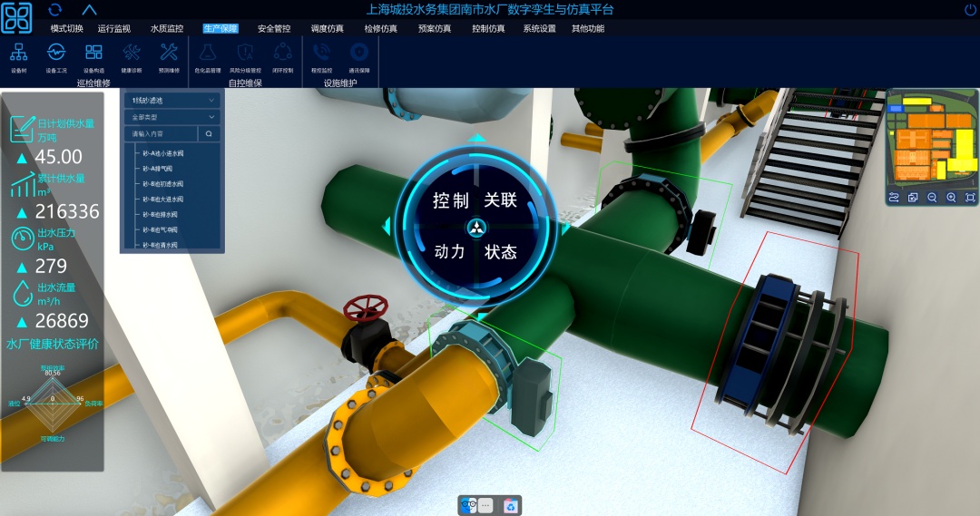Click 关联 in the radial menu
This screenshot has width=980, height=516.
501,200
